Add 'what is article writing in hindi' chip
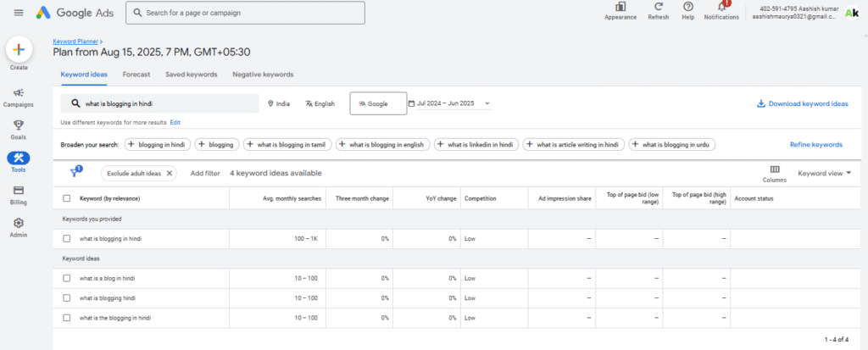Image resolution: width=868 pixels, height=350 pixels. tap(574, 145)
